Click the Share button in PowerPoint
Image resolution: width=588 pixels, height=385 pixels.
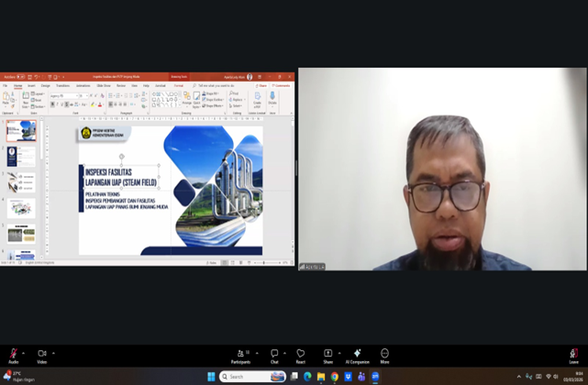coord(261,85)
